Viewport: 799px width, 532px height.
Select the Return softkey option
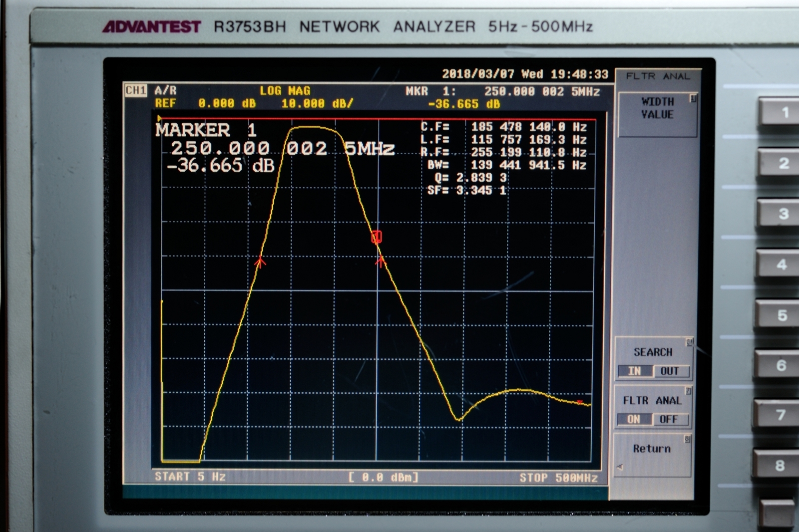[x=652, y=449]
